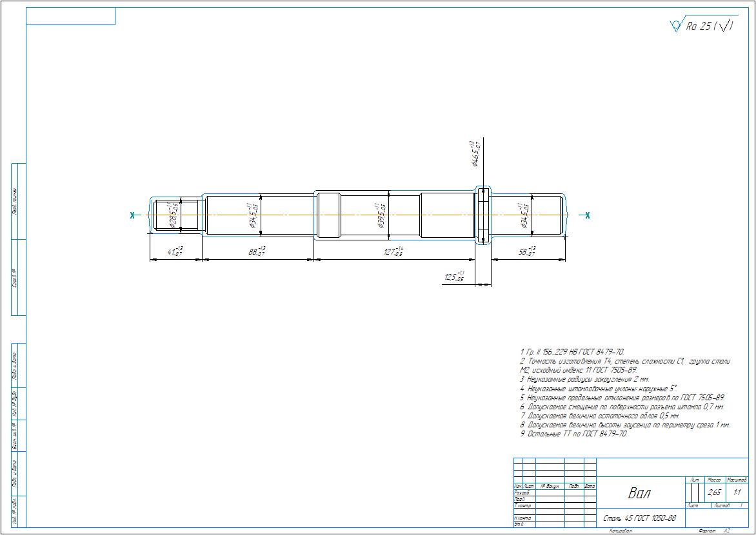Select the 58 length dimension

(527, 252)
